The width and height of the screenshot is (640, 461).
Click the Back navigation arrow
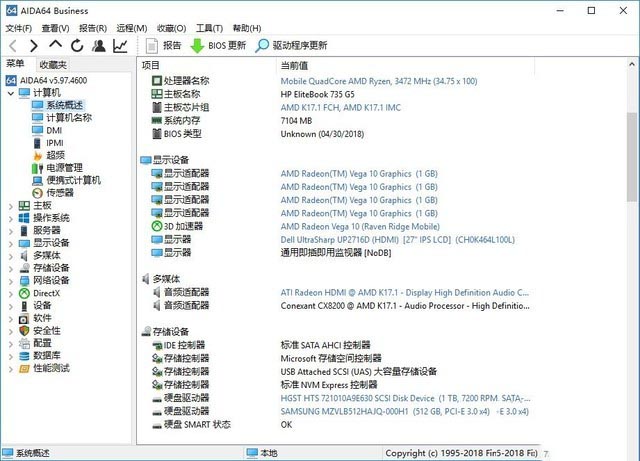click(13, 46)
